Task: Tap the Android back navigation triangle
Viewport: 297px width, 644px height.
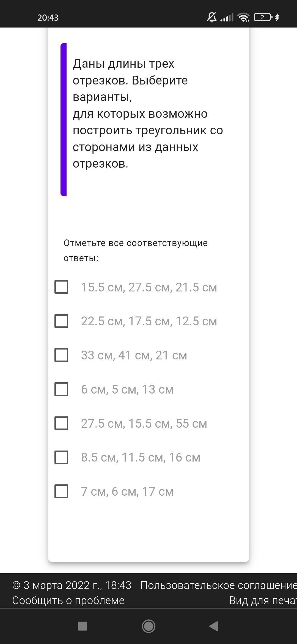Action: (214, 626)
